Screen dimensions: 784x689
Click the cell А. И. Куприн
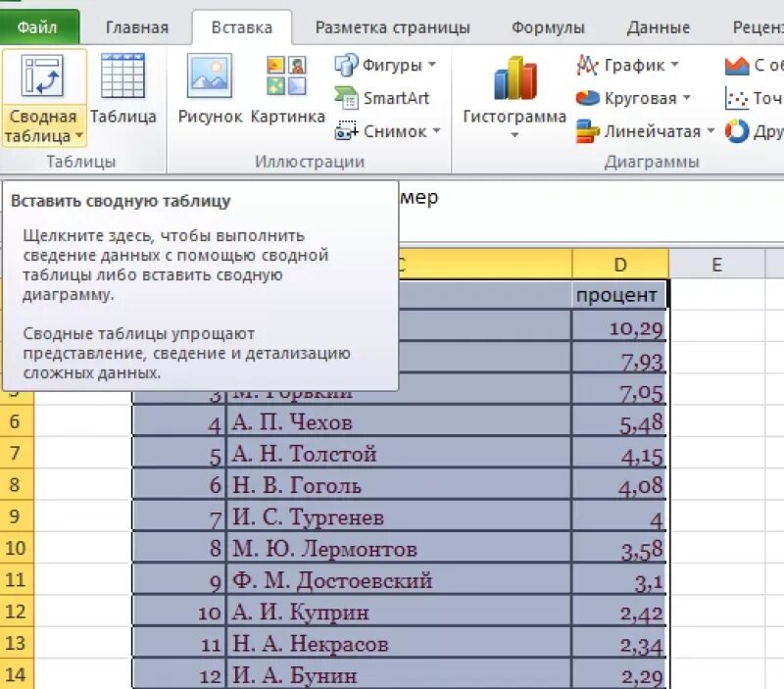(399, 611)
